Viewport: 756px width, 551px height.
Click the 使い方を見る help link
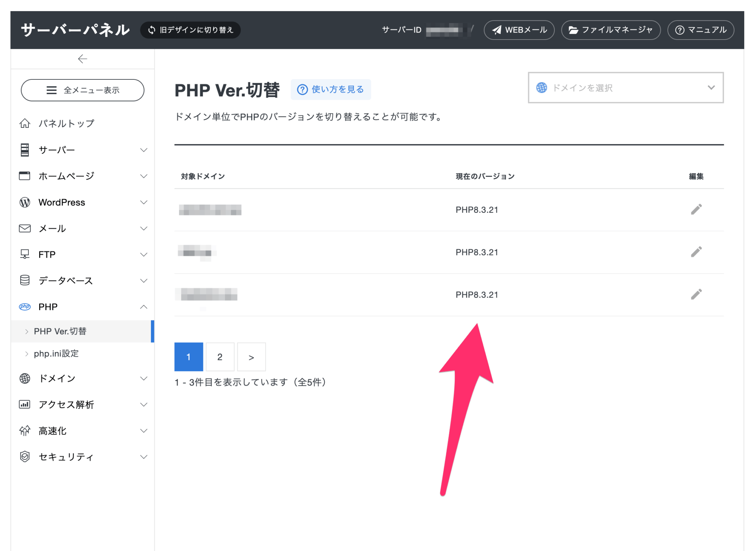(330, 89)
